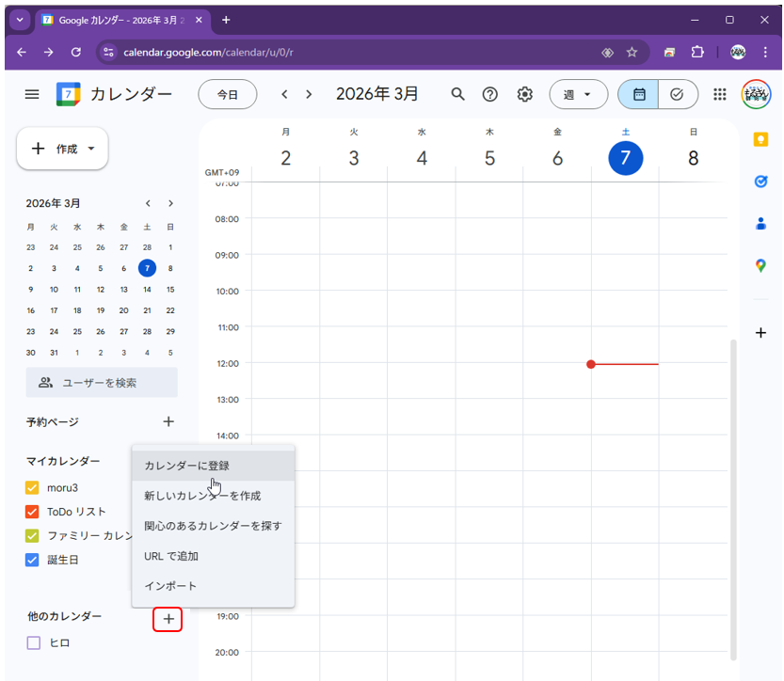784x681 pixels.
Task: Open Google Keep in side panel
Action: [760, 139]
